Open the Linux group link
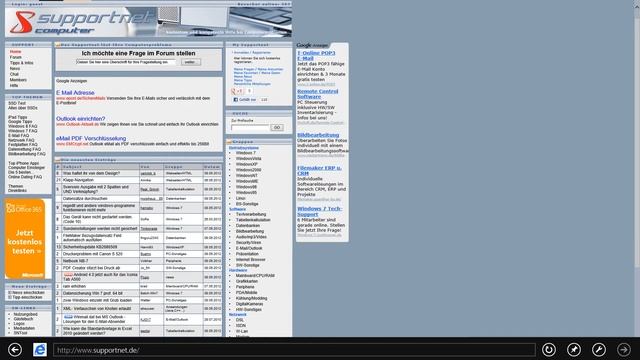 [x=241, y=198]
